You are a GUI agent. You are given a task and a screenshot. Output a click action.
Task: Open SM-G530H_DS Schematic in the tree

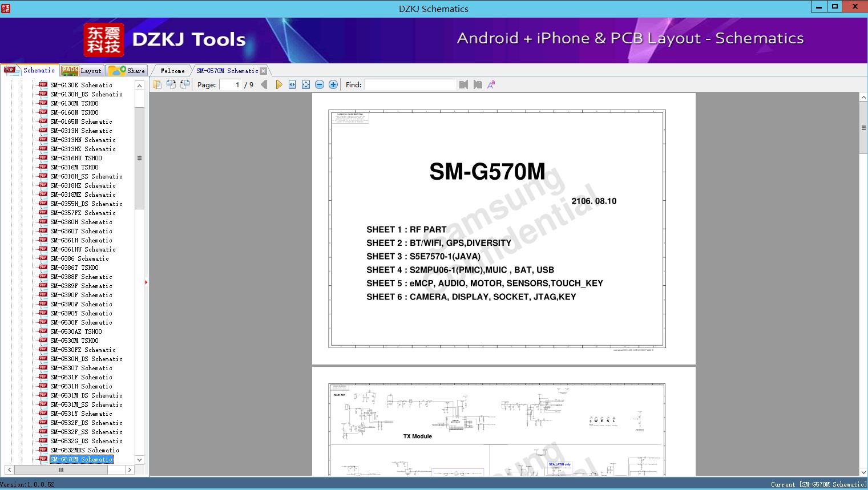[x=86, y=359]
